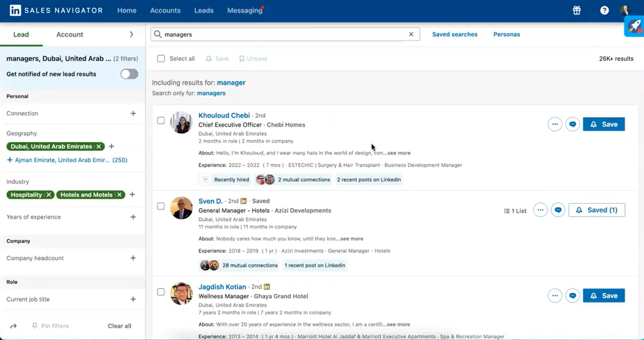Open more options for Jagdish Kotian
The height and width of the screenshot is (340, 644).
pyautogui.click(x=555, y=295)
